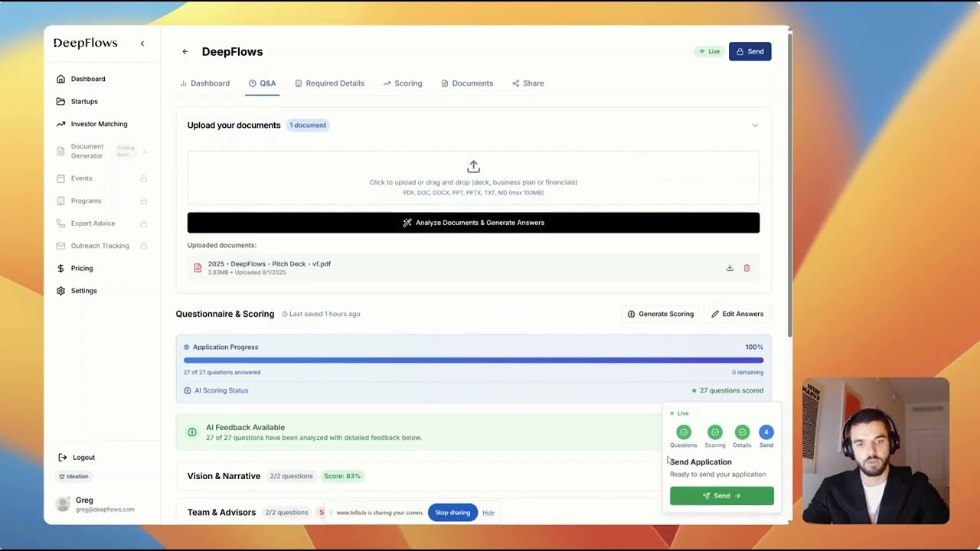Delete the uploaded pitch deck PDF

pos(746,268)
